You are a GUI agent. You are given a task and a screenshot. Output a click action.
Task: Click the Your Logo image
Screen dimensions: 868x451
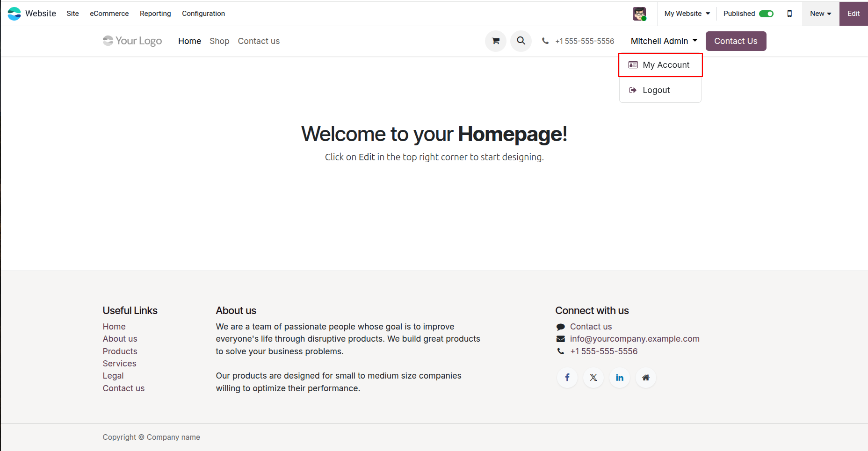pos(132,41)
